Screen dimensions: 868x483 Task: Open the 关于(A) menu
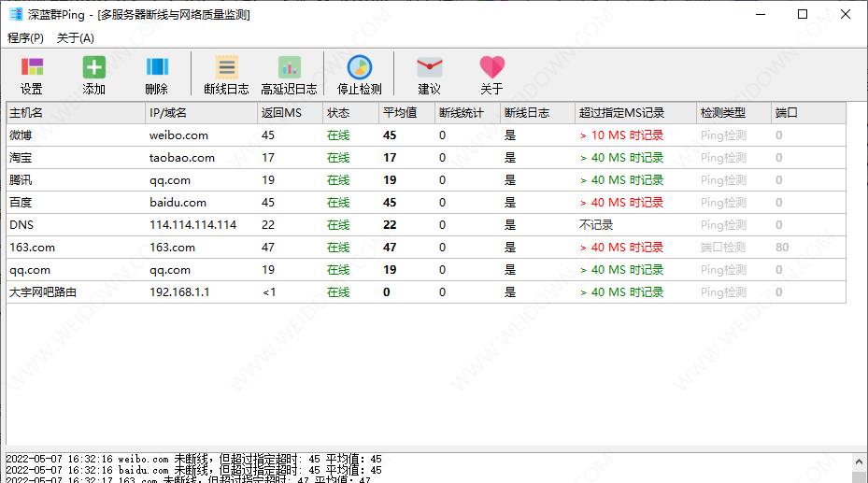click(x=76, y=37)
